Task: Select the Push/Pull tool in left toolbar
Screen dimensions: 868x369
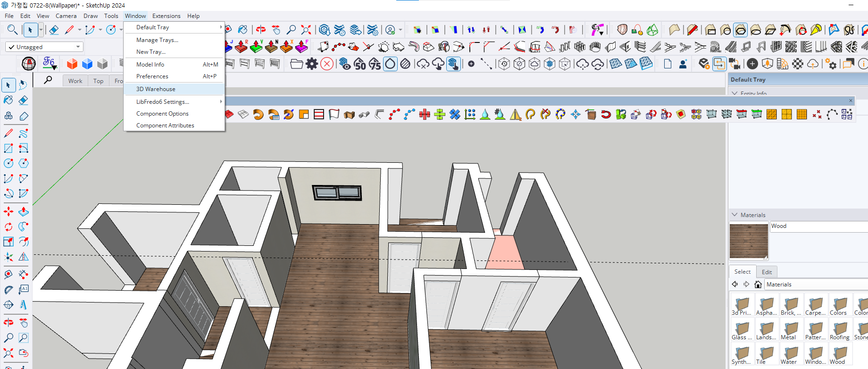Action: 23,211
